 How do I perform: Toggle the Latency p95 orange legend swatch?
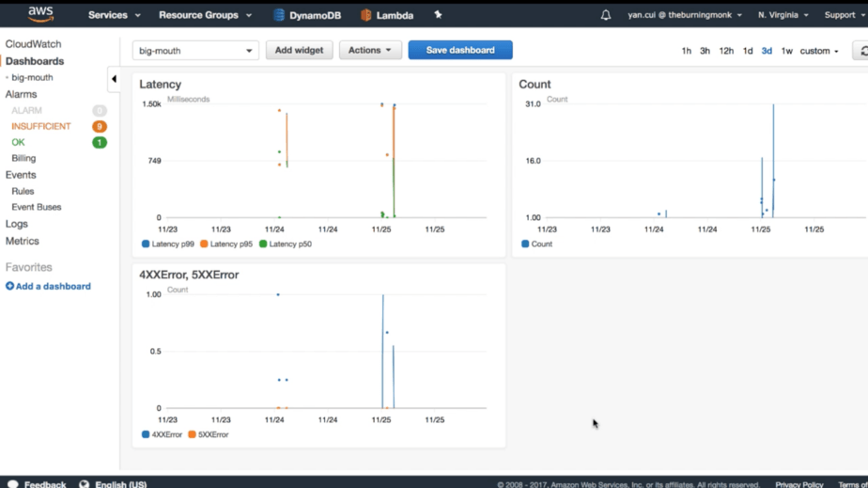204,244
